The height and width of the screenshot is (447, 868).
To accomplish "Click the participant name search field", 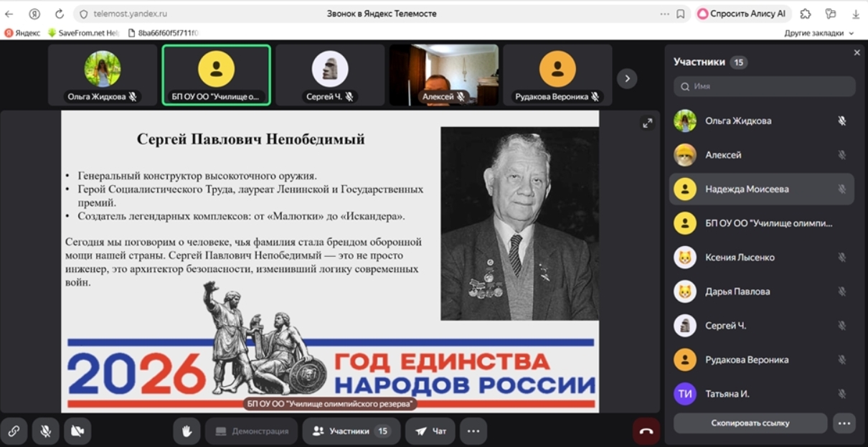I will (x=764, y=86).
